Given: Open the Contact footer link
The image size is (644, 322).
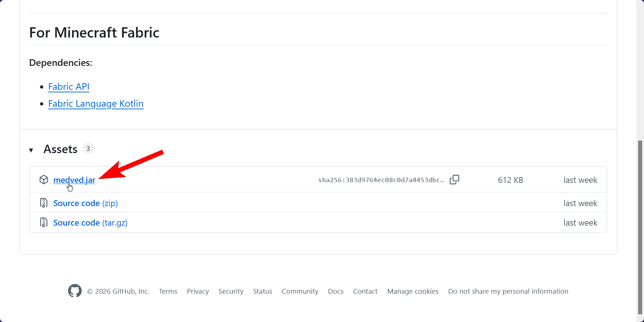Looking at the screenshot, I should [365, 291].
